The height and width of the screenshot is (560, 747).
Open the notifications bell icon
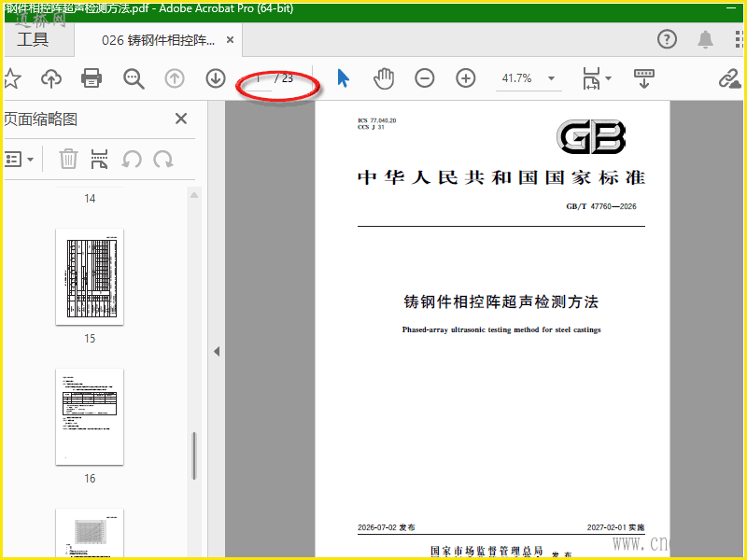point(705,39)
